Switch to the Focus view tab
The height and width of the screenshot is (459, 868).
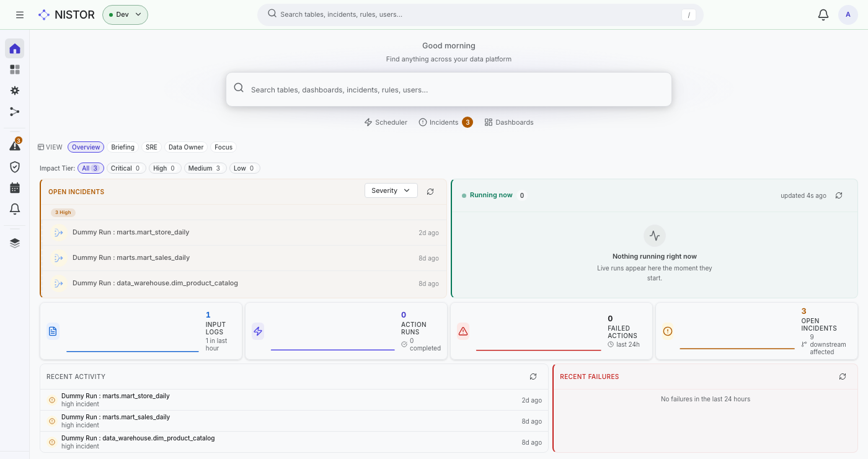click(x=223, y=147)
